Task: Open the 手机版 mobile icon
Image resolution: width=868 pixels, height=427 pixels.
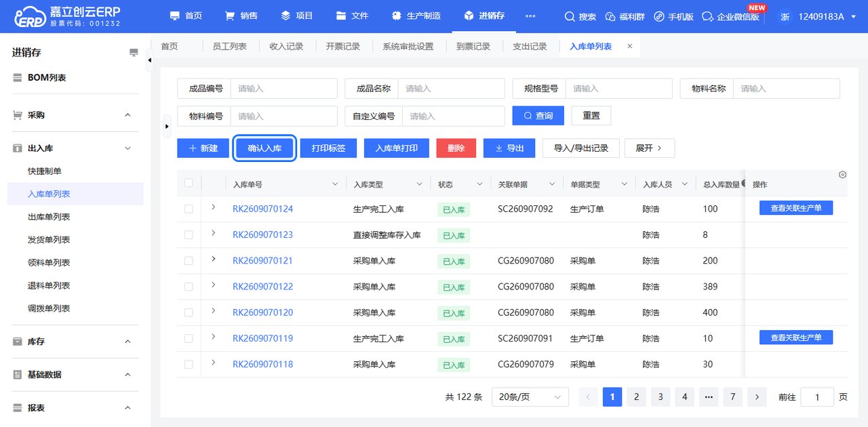Action: click(x=658, y=16)
